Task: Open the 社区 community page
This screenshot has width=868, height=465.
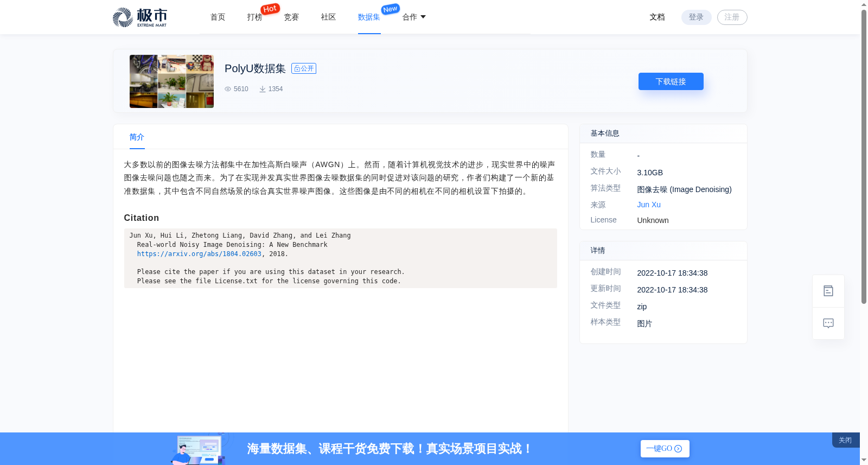Action: pos(329,17)
